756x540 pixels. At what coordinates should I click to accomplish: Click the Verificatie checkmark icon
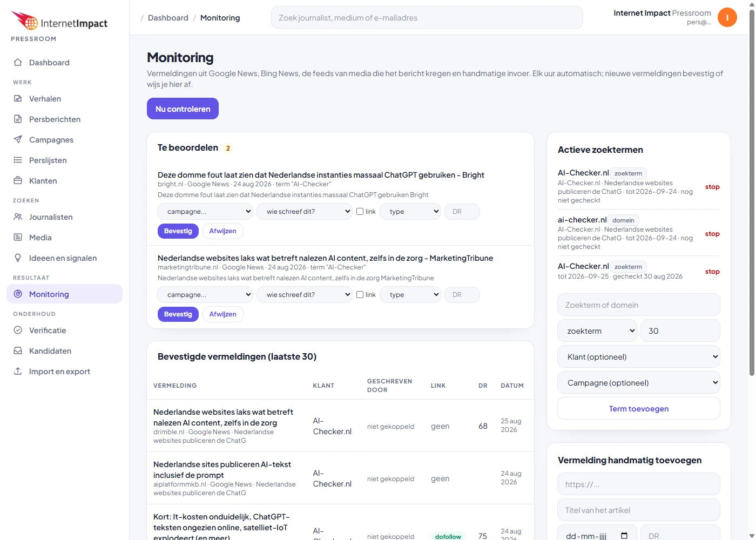pyautogui.click(x=18, y=330)
